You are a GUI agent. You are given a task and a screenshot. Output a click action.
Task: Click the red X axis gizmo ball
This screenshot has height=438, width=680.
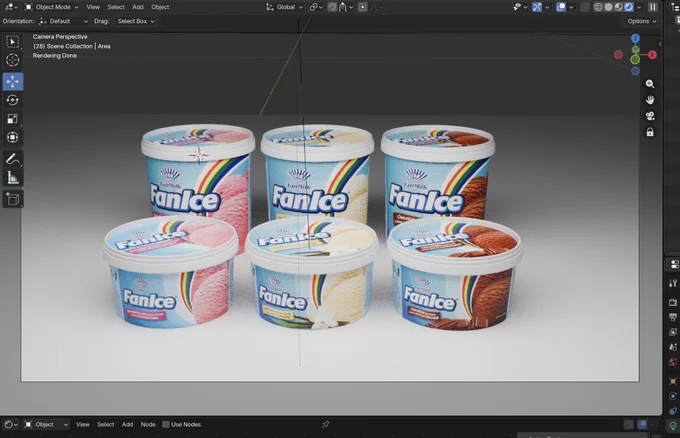point(652,55)
